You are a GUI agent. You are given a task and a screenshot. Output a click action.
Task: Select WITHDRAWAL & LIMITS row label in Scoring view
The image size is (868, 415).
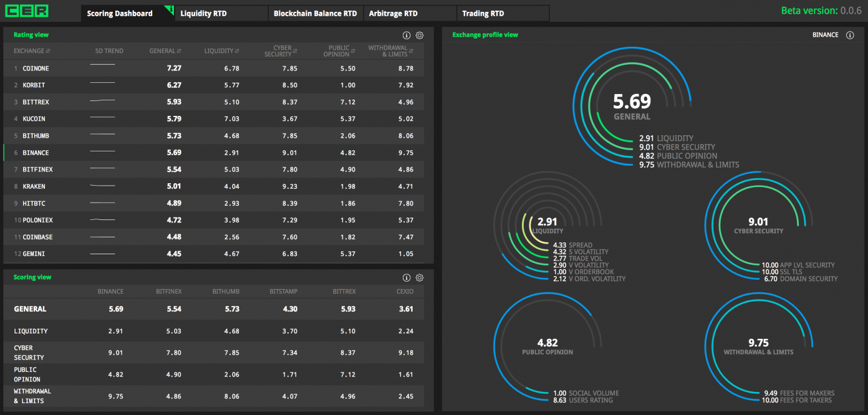(x=32, y=396)
